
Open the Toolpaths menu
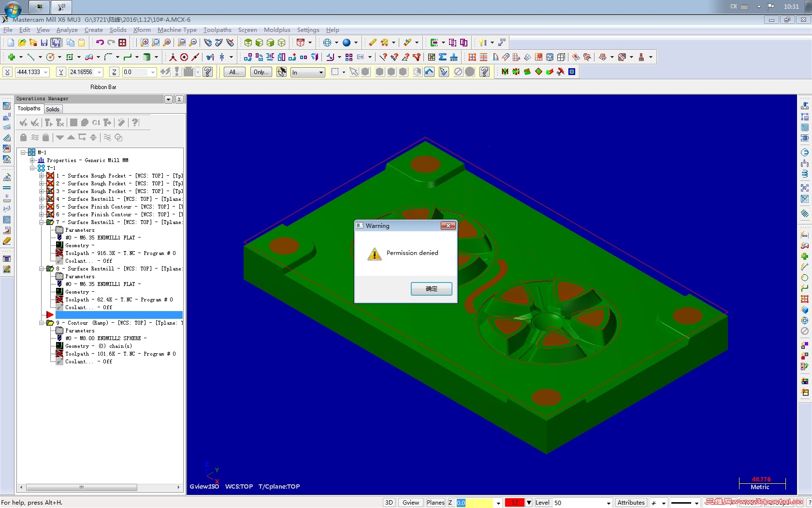tap(217, 30)
